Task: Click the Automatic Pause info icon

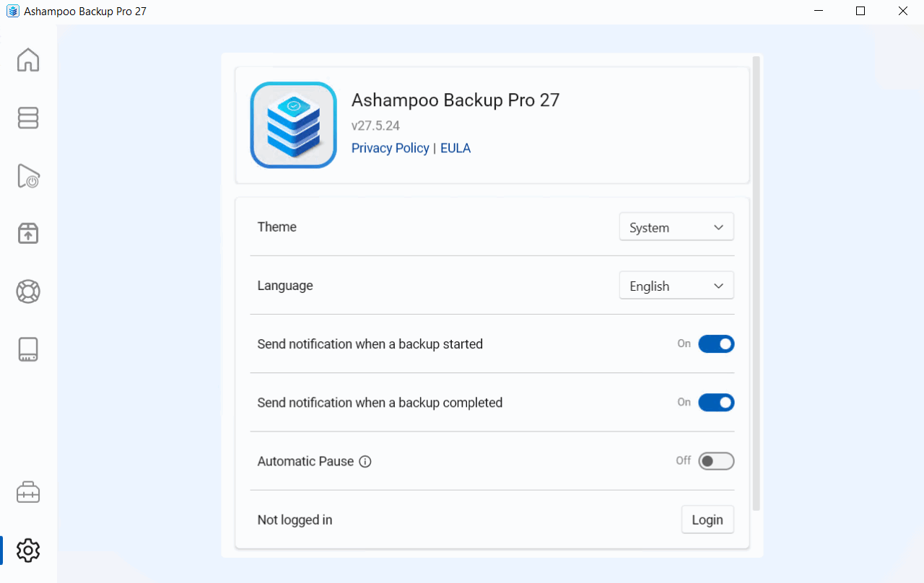Action: pyautogui.click(x=365, y=462)
